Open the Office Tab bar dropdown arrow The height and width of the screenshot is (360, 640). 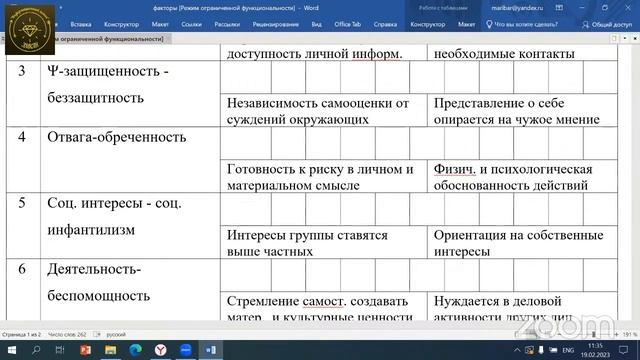[625, 38]
